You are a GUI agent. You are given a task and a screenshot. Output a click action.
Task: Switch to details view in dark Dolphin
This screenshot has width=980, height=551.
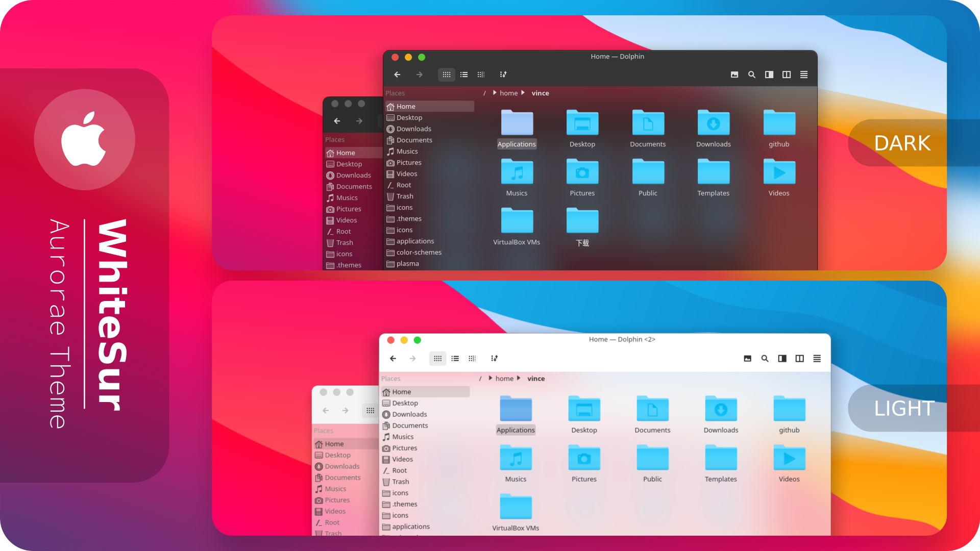pyautogui.click(x=481, y=74)
